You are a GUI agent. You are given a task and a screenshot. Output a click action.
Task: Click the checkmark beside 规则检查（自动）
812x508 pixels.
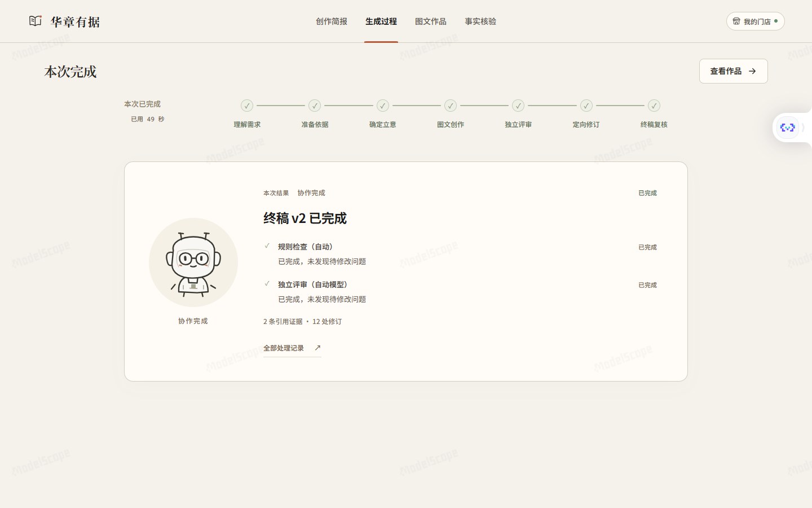tap(267, 246)
